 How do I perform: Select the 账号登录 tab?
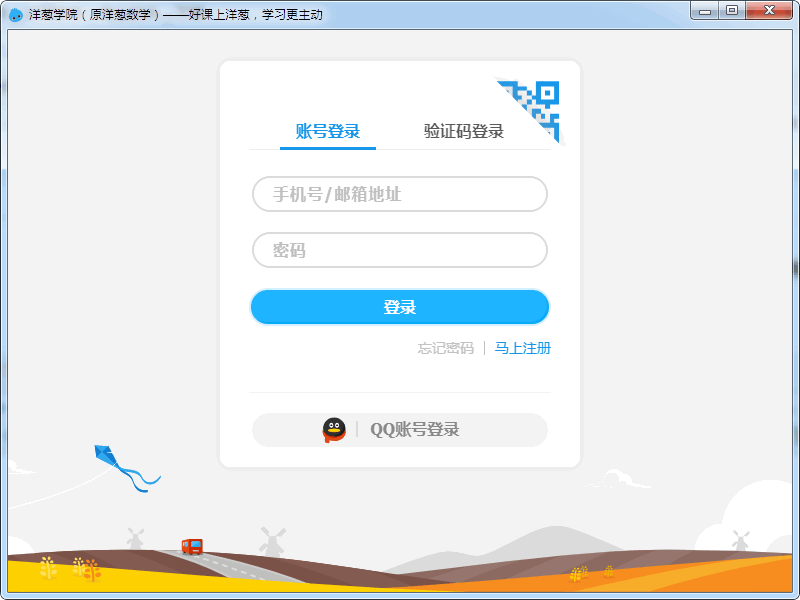pos(327,130)
